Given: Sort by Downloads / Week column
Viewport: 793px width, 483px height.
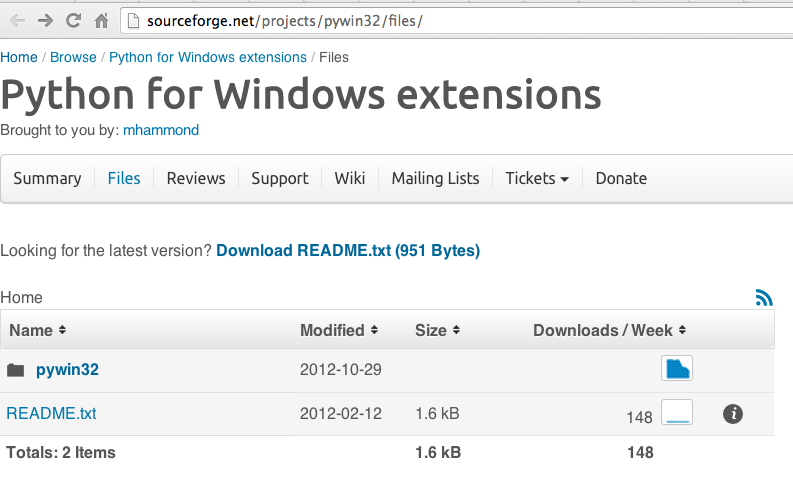Looking at the screenshot, I should pyautogui.click(x=610, y=330).
